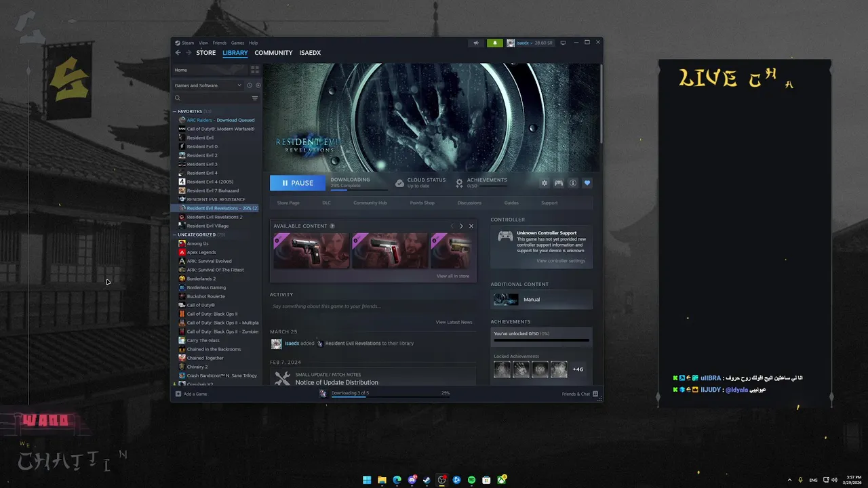
Task: Open the ISAEDX profile section
Action: coord(310,53)
